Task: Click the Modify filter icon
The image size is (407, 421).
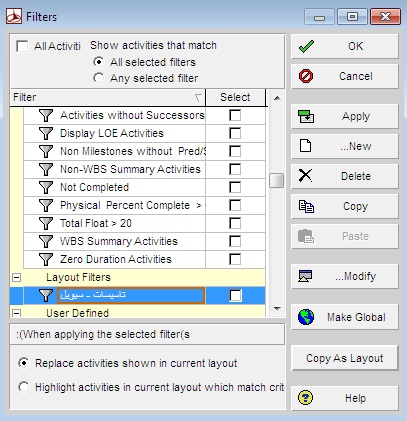Action: [305, 276]
